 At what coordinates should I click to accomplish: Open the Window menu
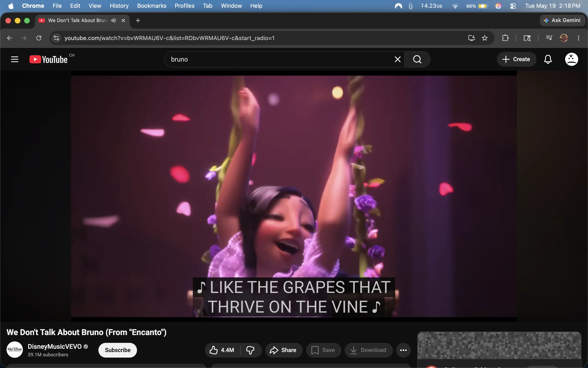click(x=231, y=6)
